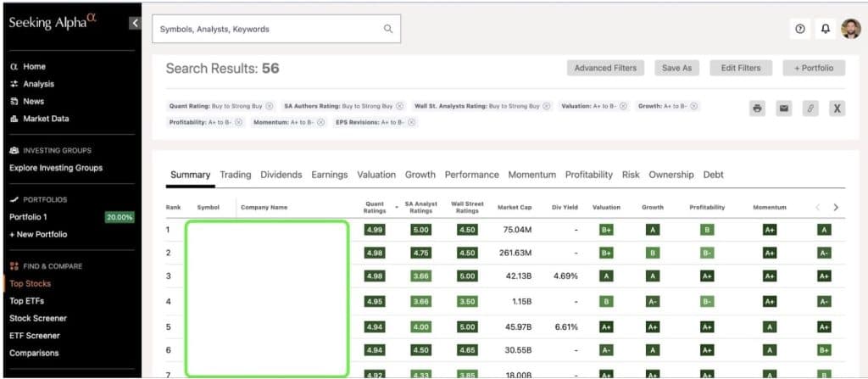Click the Save As button
Viewport: 868px width, 379px height.
click(x=677, y=68)
